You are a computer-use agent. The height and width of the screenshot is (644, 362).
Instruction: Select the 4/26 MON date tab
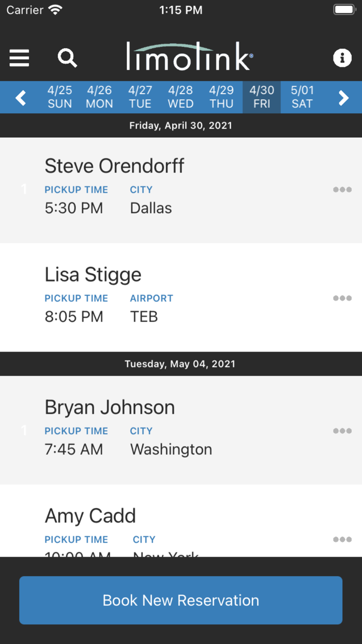[99, 97]
